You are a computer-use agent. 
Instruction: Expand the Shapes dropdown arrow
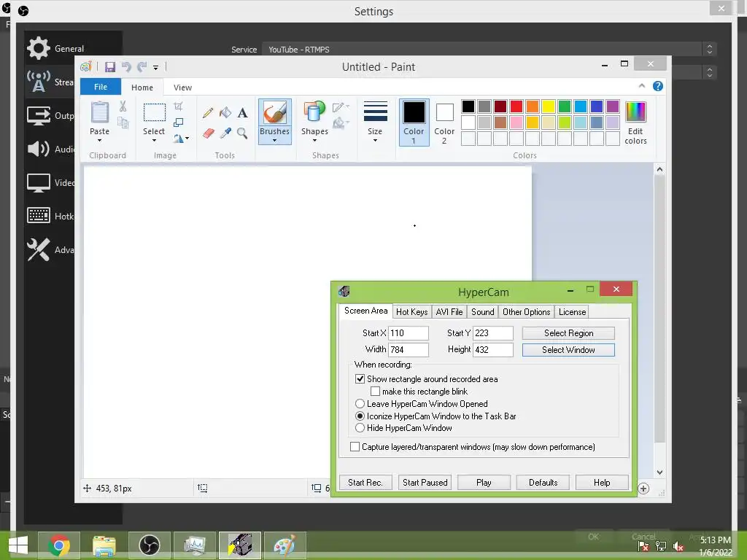tap(314, 141)
